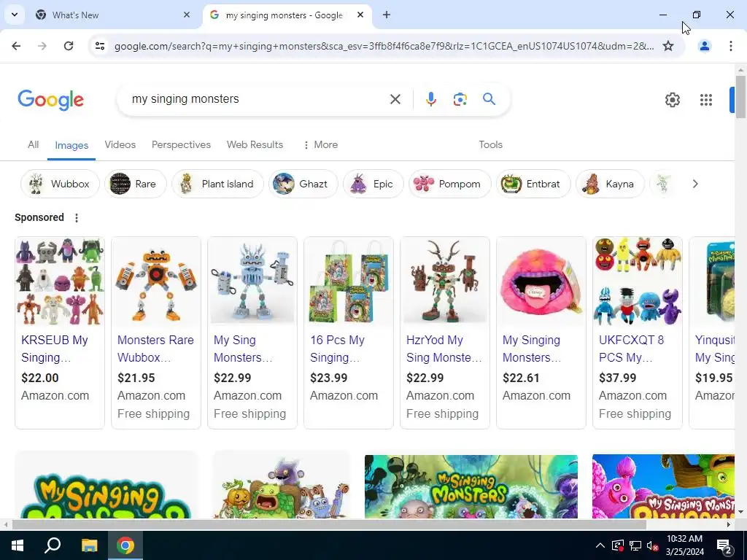Open the UKFCXQT 8 PCS product link
747x560 pixels.
click(x=631, y=349)
